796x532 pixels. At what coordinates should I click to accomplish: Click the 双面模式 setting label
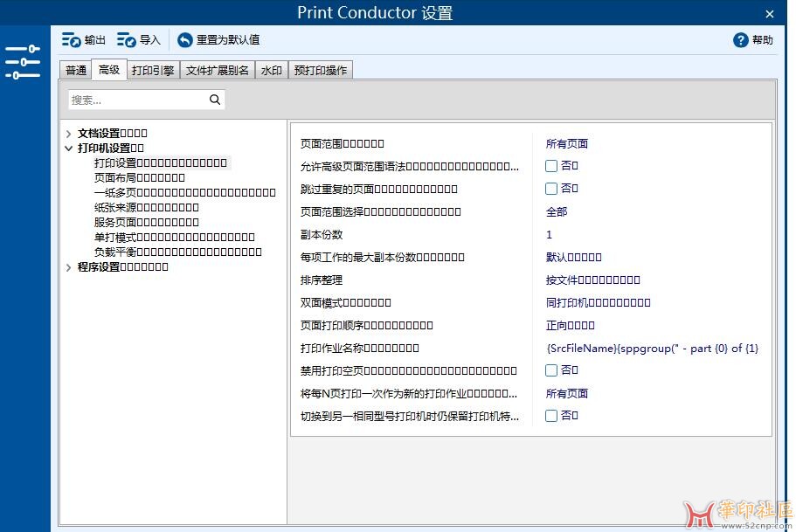[345, 302]
